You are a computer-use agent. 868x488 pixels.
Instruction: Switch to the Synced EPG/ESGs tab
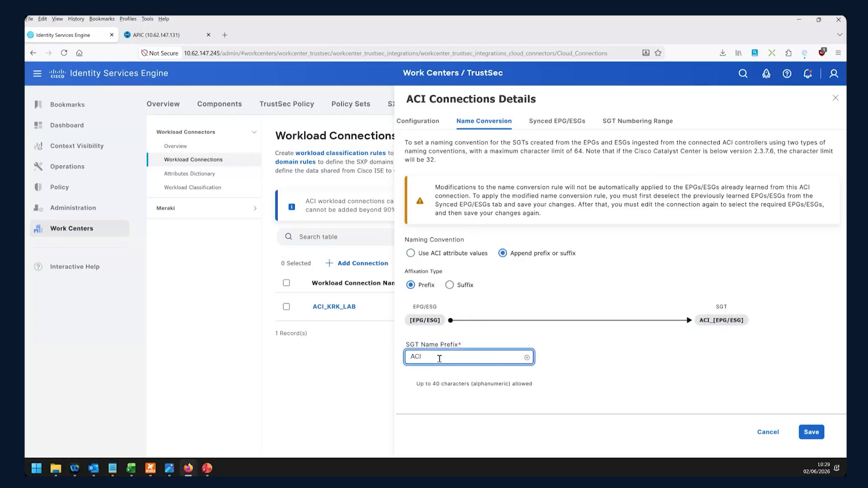[x=557, y=121]
